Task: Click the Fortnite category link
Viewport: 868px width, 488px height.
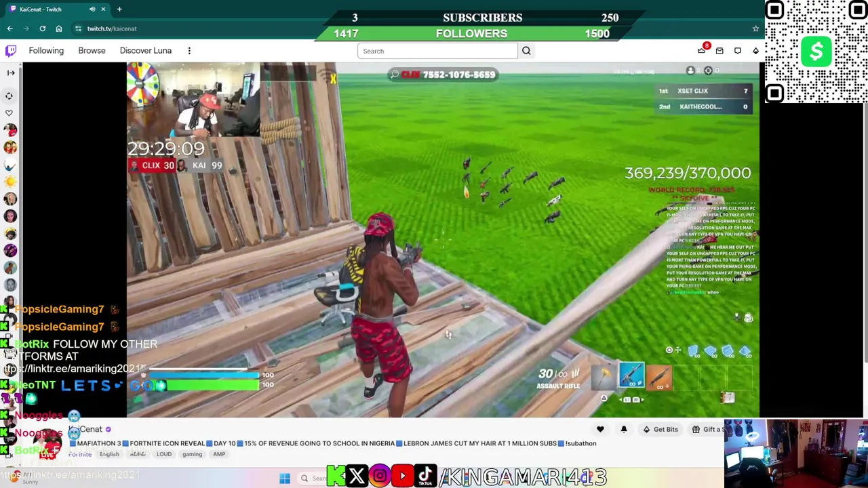Action: 80,454
